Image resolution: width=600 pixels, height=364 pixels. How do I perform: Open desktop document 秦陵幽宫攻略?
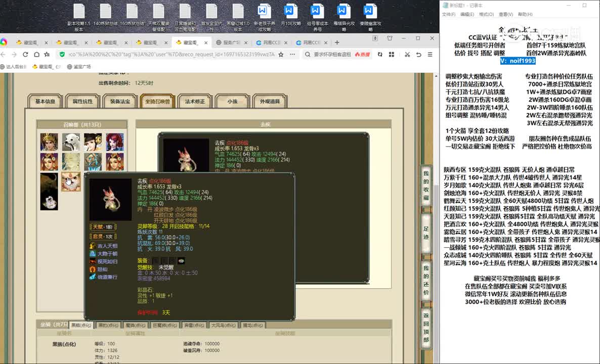click(370, 17)
